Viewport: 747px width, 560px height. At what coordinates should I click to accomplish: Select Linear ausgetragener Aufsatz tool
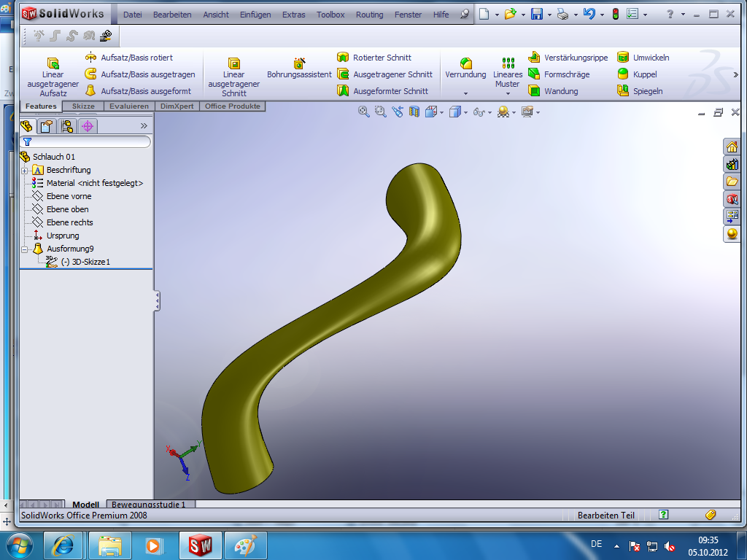(53, 76)
